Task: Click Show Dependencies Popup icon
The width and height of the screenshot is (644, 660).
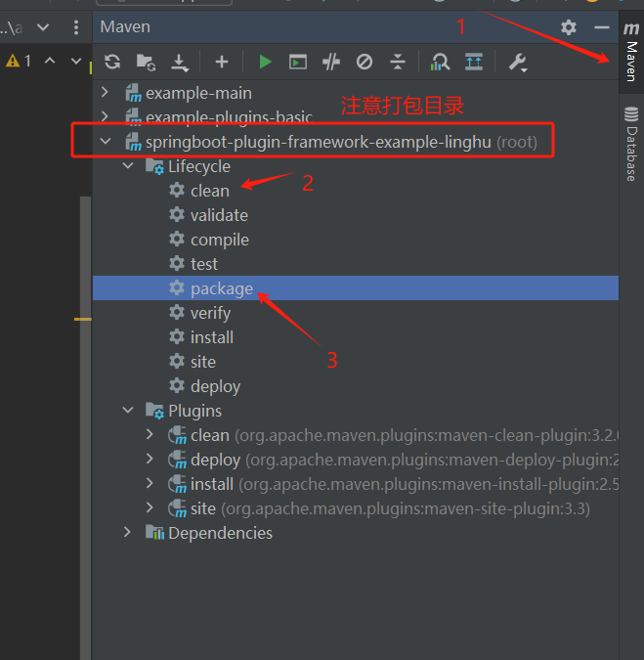Action: [474, 62]
